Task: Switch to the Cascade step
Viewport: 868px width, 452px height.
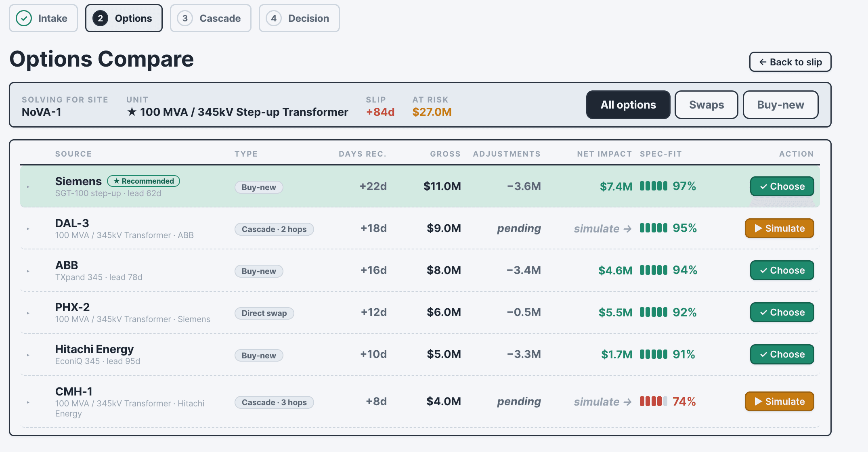Action: tap(211, 18)
